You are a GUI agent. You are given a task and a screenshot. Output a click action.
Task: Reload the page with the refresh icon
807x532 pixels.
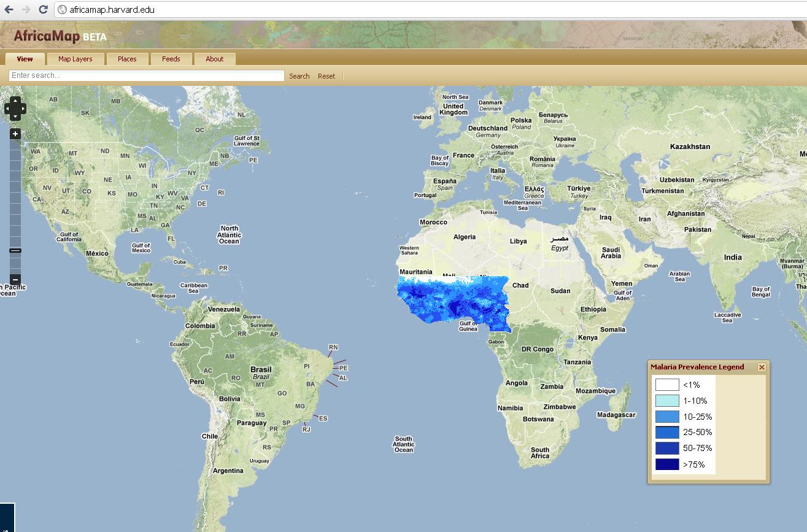tap(42, 10)
